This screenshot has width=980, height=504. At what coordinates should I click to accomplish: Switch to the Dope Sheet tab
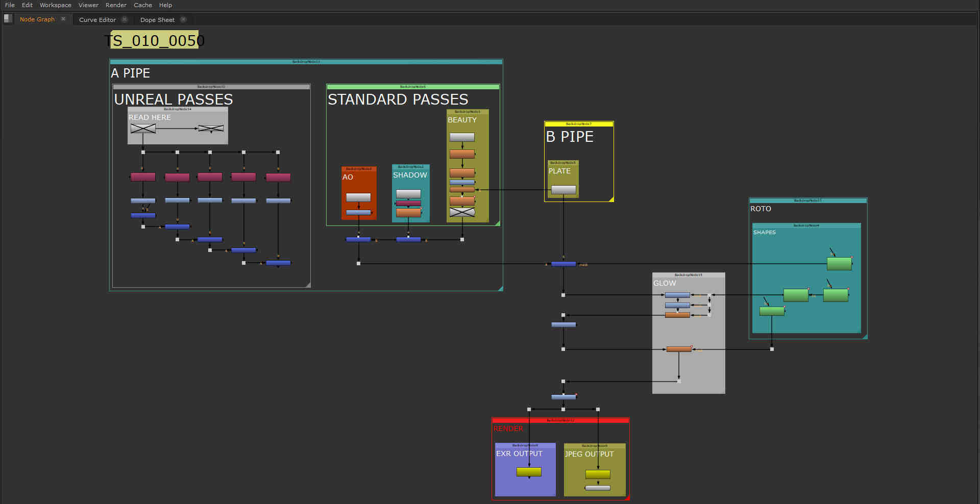click(x=157, y=20)
